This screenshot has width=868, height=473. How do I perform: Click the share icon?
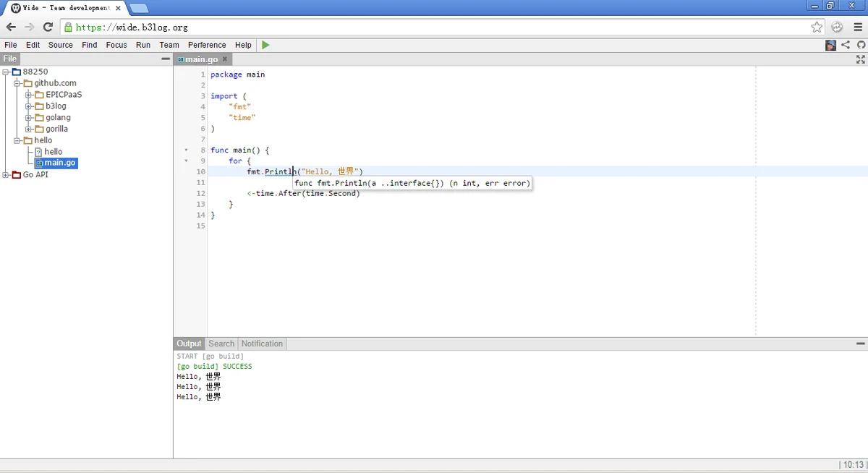(x=846, y=45)
